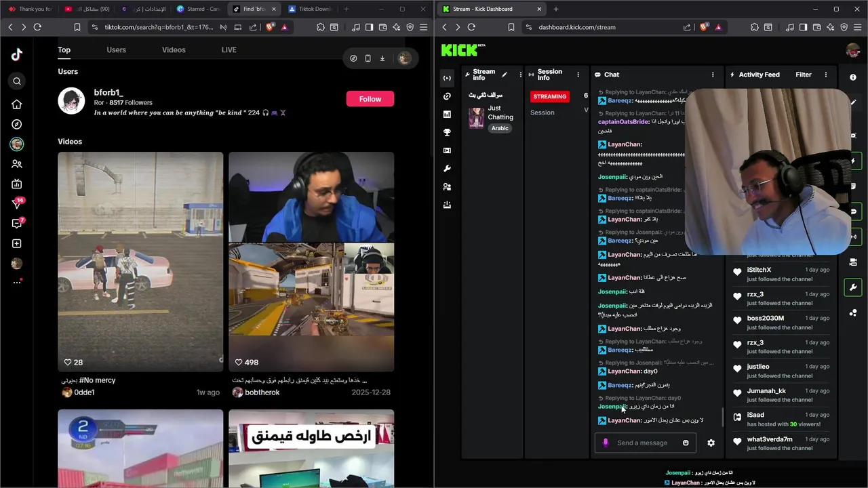Open Kick sidebar link icon

pos(447,96)
